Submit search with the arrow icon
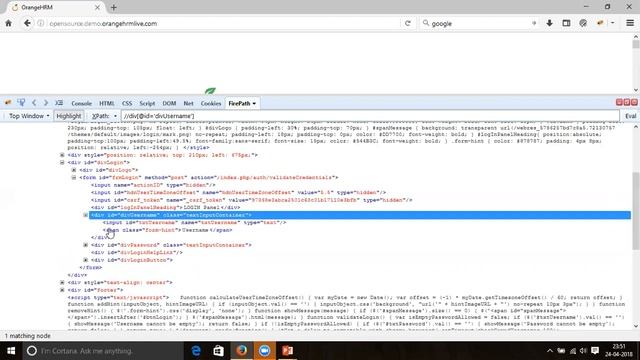The height and width of the screenshot is (360, 640). coord(534,23)
